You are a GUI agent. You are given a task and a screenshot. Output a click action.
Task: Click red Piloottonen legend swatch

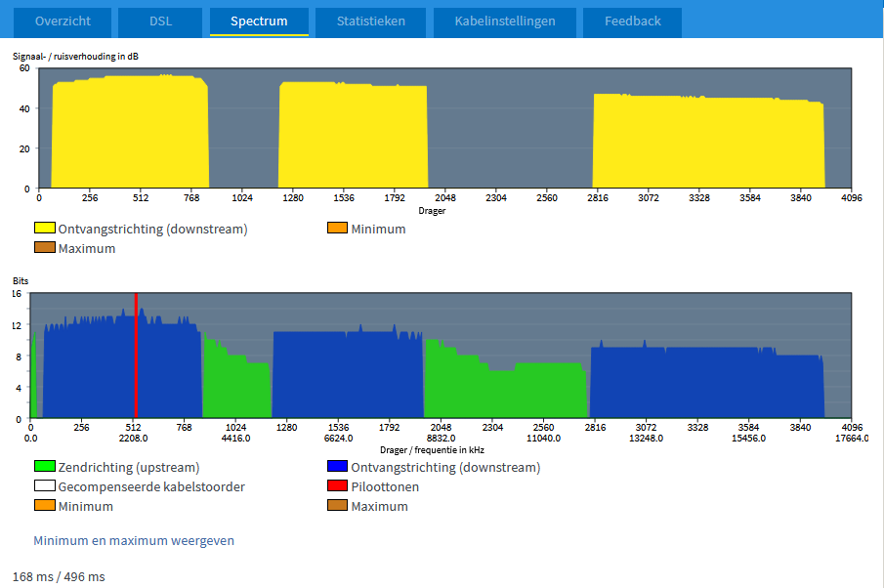[338, 486]
